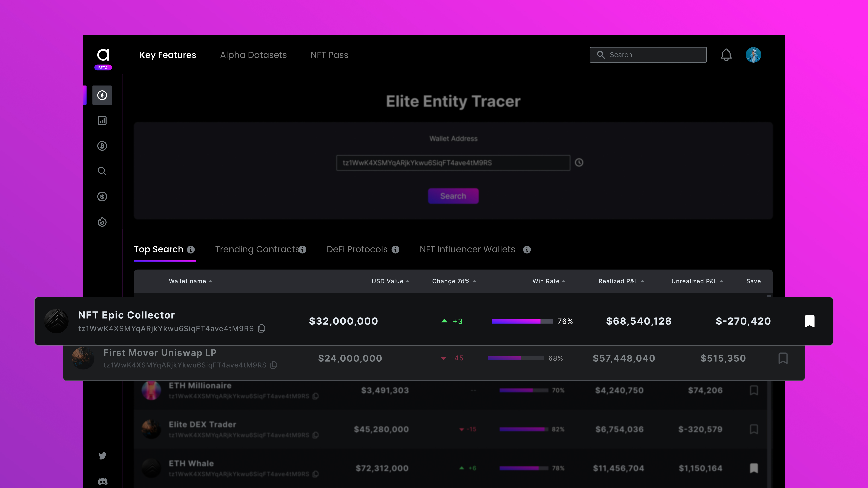
Task: Toggle bookmark for NFT Epic Collector
Action: coord(809,321)
